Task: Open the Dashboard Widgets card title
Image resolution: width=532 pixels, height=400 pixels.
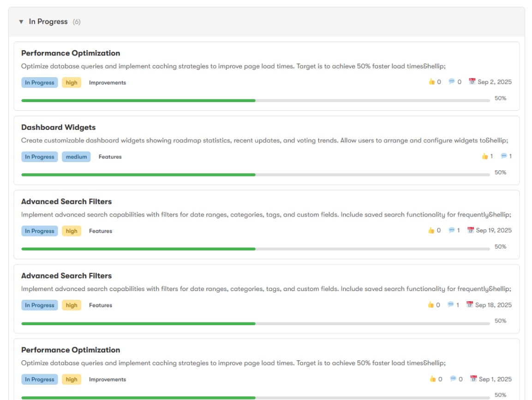Action: (58, 127)
